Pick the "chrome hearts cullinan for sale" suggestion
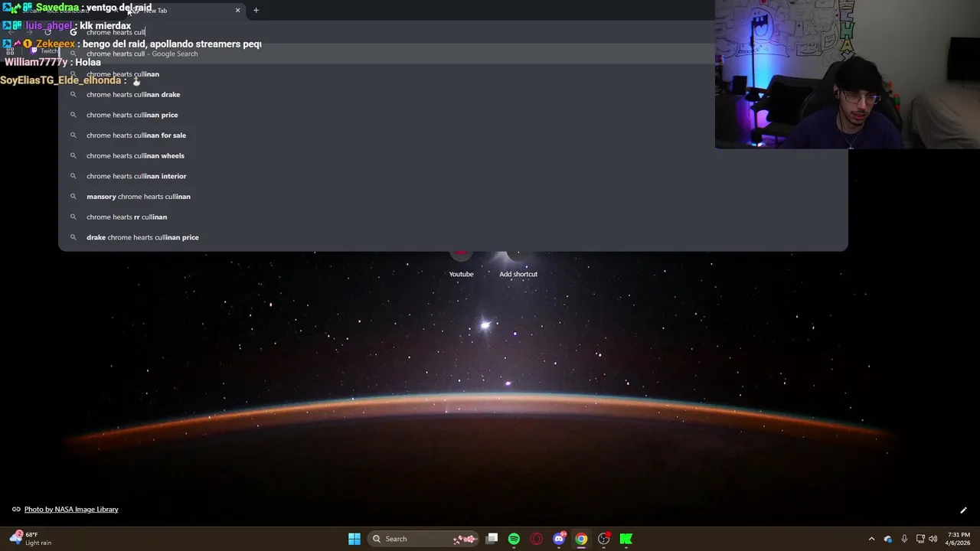The image size is (980, 551). [453, 135]
